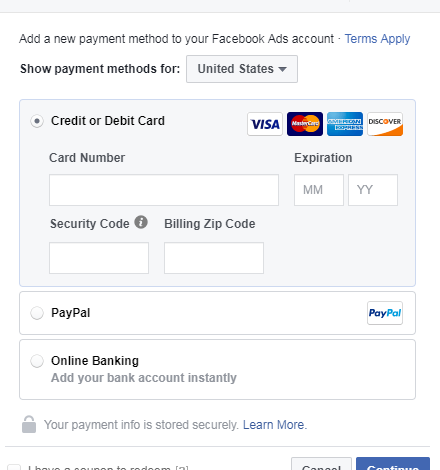Select Credit or Debit Card radio button
This screenshot has height=470, width=440.
[x=37, y=121]
